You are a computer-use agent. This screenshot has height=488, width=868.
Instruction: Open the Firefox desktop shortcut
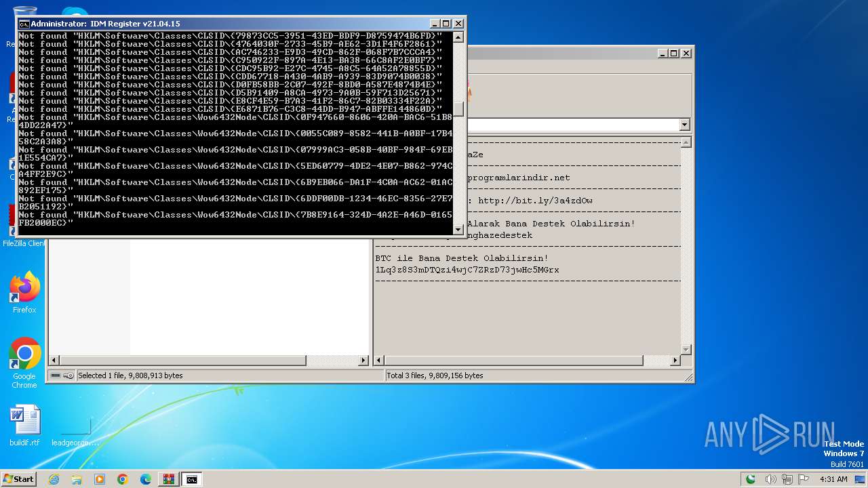pyautogui.click(x=24, y=292)
